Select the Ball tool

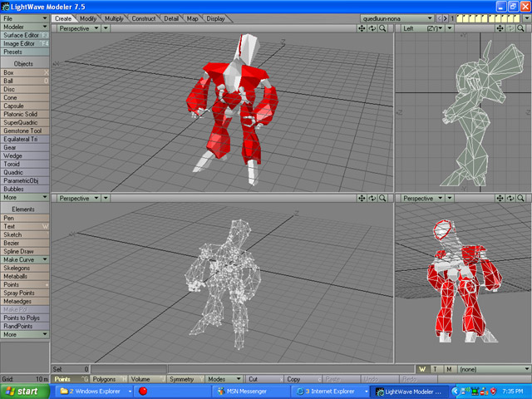[x=25, y=81]
